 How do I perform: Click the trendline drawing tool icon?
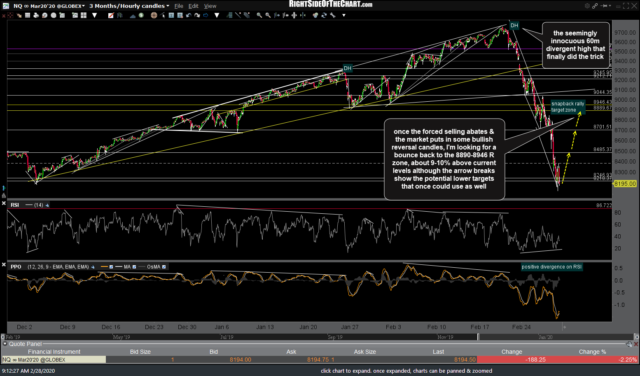238,15
